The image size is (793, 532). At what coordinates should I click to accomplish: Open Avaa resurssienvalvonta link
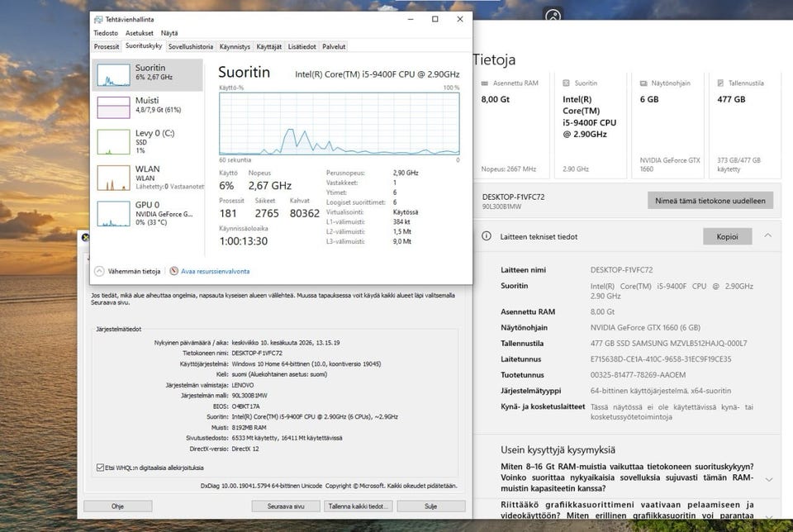[x=215, y=271]
